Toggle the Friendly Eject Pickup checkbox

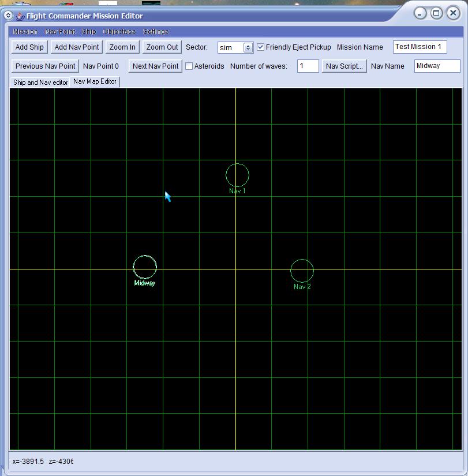coord(261,47)
